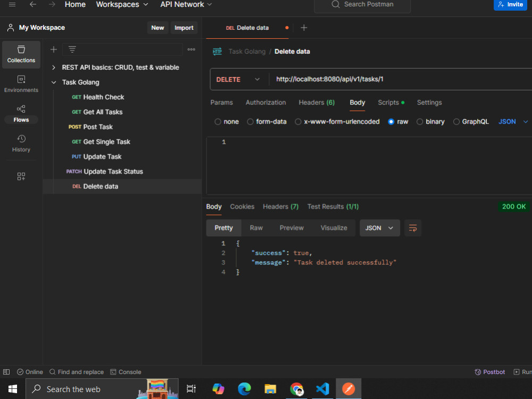Open Postbot from the status bar
The height and width of the screenshot is (399, 532).
click(x=489, y=372)
